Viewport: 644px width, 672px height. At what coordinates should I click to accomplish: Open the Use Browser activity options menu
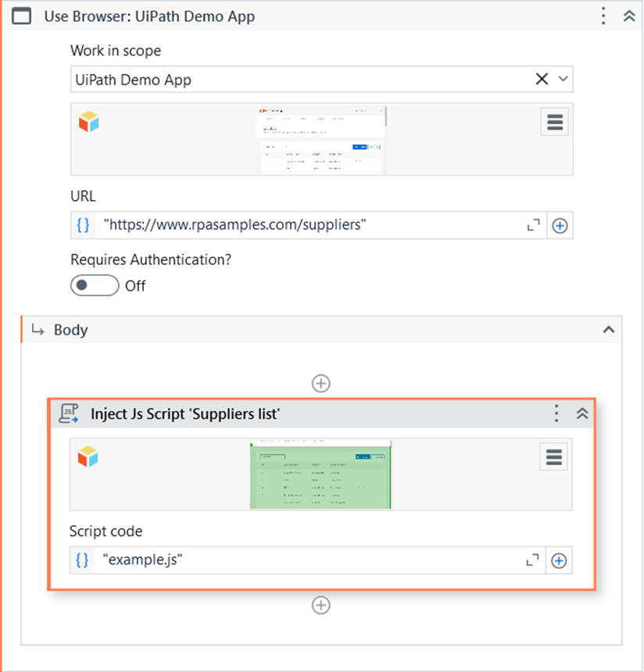603,16
